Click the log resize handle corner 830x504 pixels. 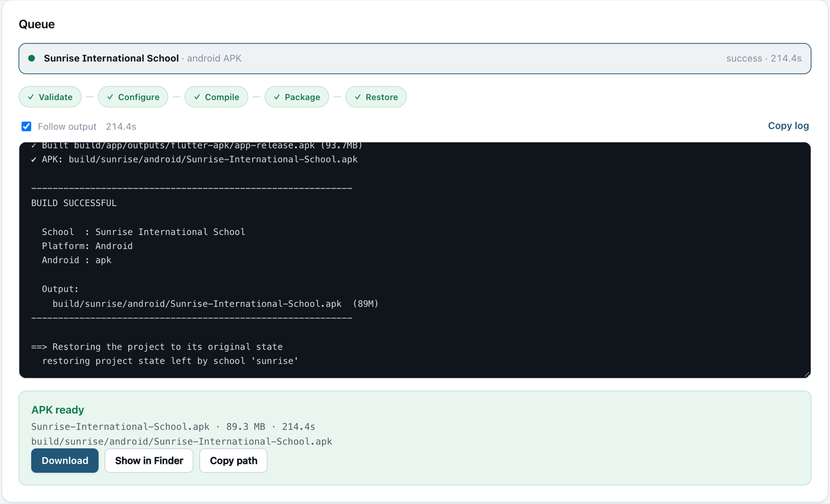(x=806, y=374)
